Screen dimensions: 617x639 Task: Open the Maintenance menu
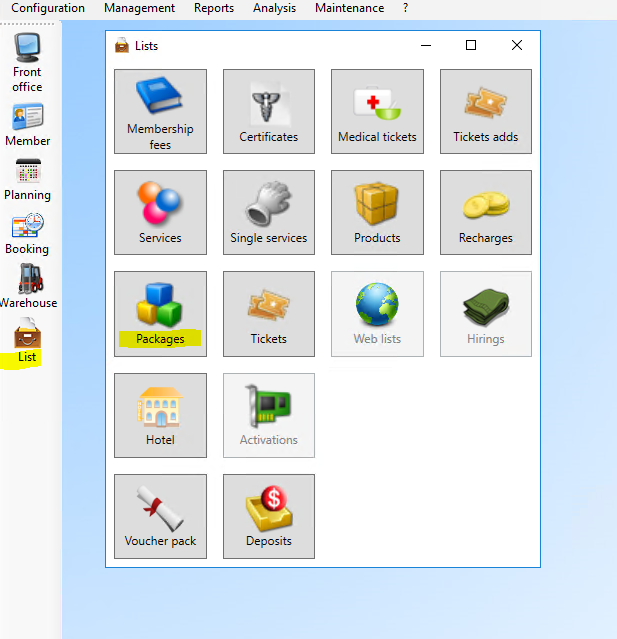point(349,8)
